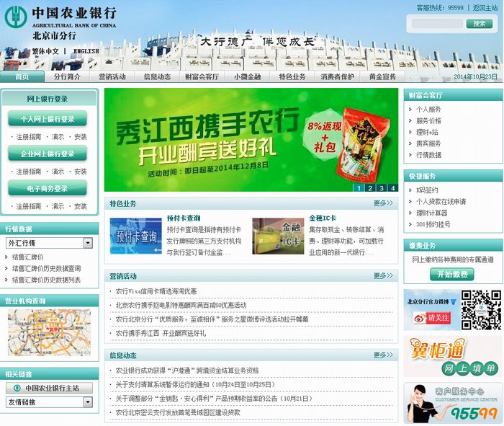Click the search input field
The height and width of the screenshot is (426, 504).
[436, 24]
